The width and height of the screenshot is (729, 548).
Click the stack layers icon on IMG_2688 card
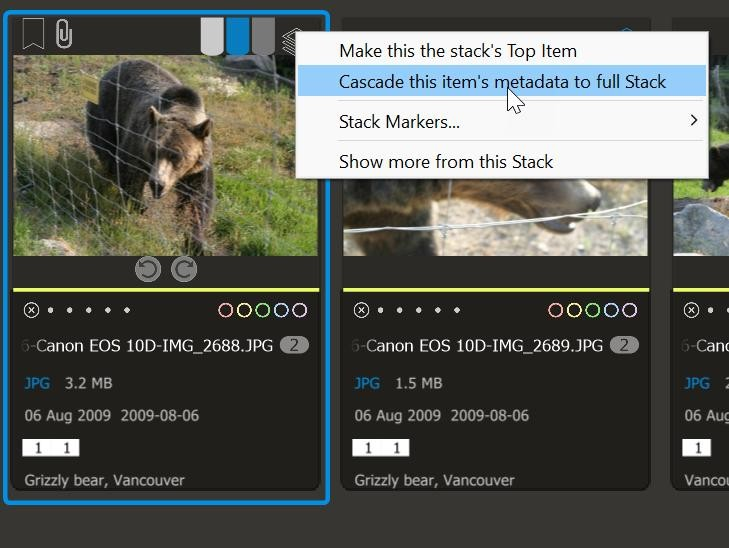pyautogui.click(x=289, y=41)
